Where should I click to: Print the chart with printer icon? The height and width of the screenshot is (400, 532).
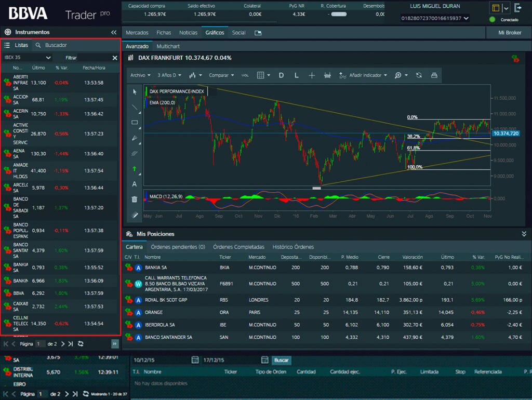click(434, 75)
